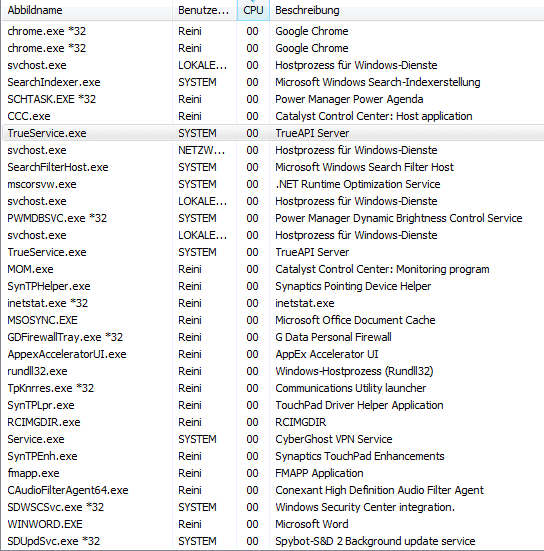
Task: Click the CyberGhost VPN Service description
Action: (x=333, y=439)
